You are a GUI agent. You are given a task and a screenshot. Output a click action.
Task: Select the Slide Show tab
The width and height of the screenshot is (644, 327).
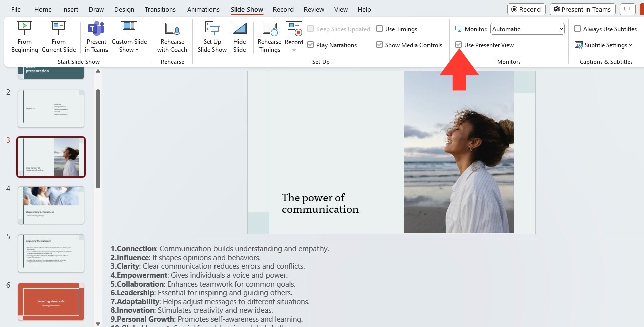coord(247,9)
